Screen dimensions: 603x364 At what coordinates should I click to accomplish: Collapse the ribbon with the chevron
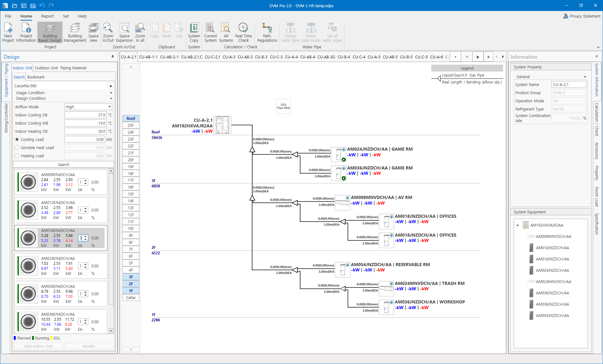click(x=598, y=47)
